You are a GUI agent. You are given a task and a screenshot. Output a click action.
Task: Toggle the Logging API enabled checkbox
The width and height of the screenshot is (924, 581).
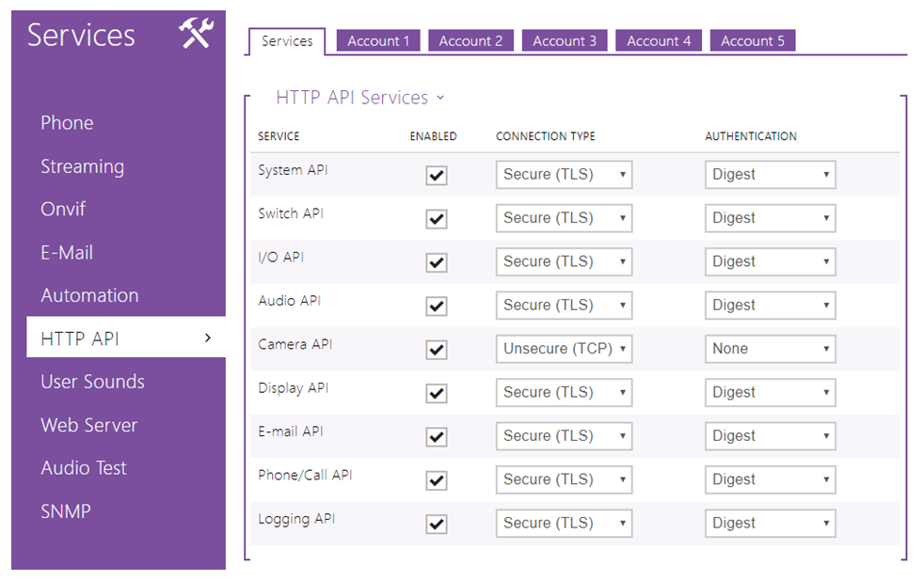click(x=437, y=524)
